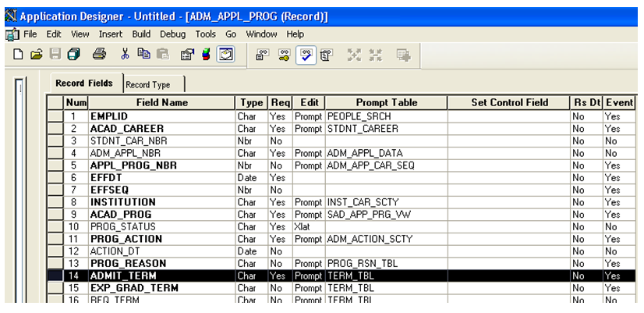Click the ADM_ACTION_SCTY prompt table cell
The height and width of the screenshot is (313, 644).
tap(386, 239)
